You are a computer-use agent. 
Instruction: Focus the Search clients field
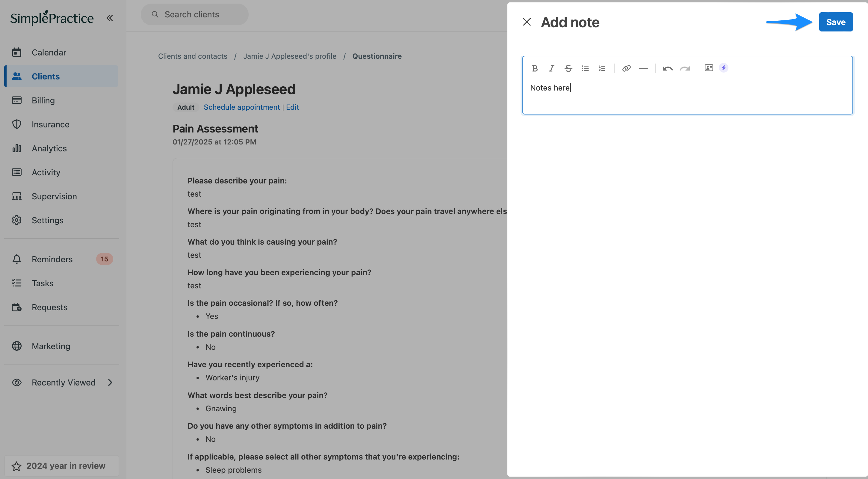(194, 14)
